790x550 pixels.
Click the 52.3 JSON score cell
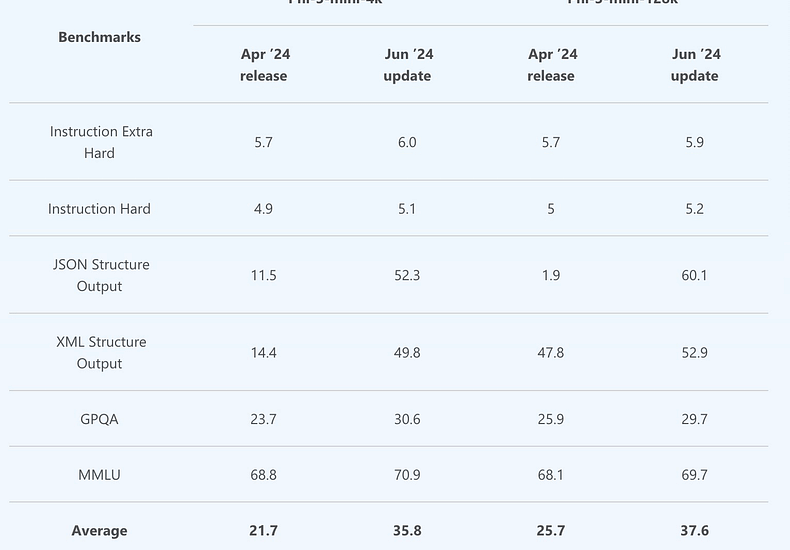coord(407,275)
